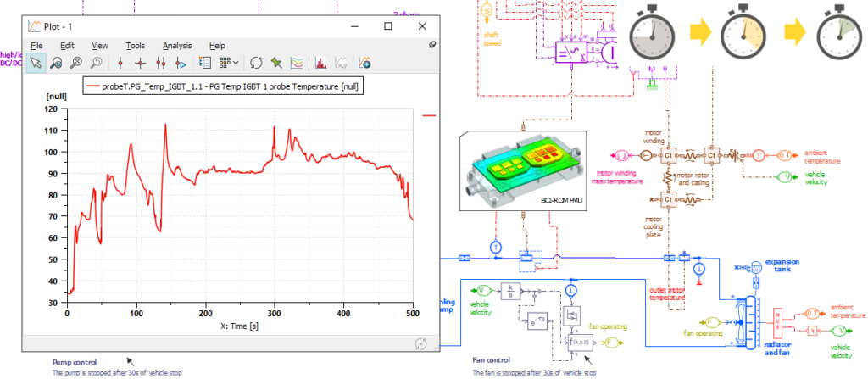The height and width of the screenshot is (379, 868).
Task: Click the probeT.PG_Temp_IGBT_1.1 legend entry
Action: pos(223,86)
